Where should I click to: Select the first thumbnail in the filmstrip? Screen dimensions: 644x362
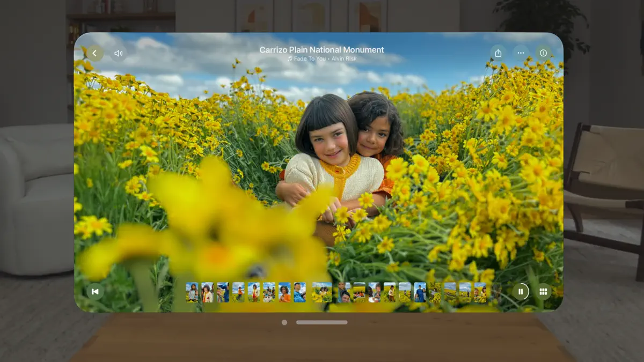193,291
